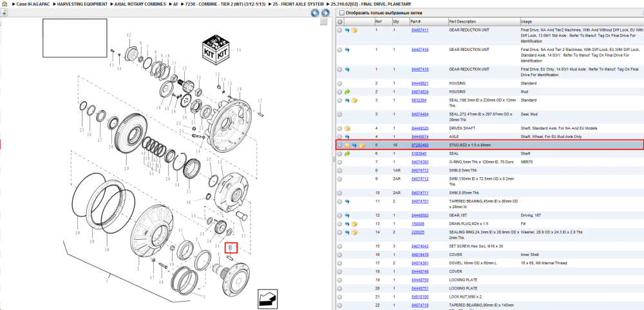Click the arrow graphic at diagram bottom
The height and width of the screenshot is (310, 644).
click(x=269, y=298)
